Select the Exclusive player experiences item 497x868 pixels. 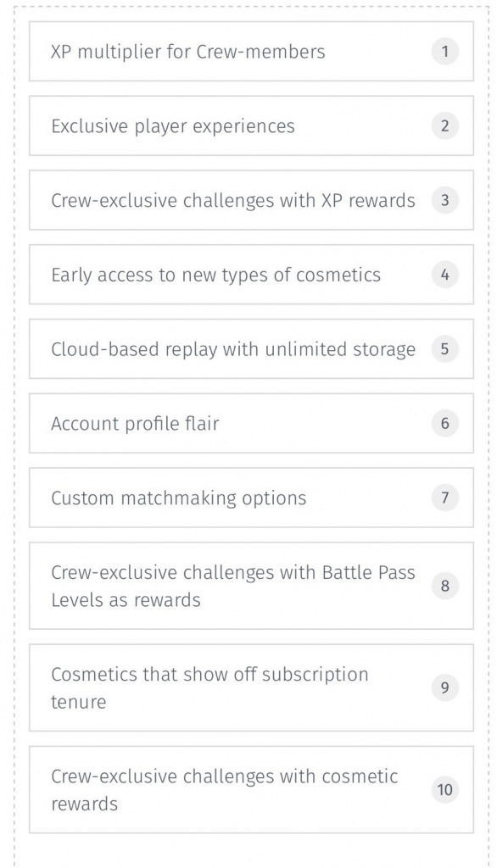tap(251, 125)
